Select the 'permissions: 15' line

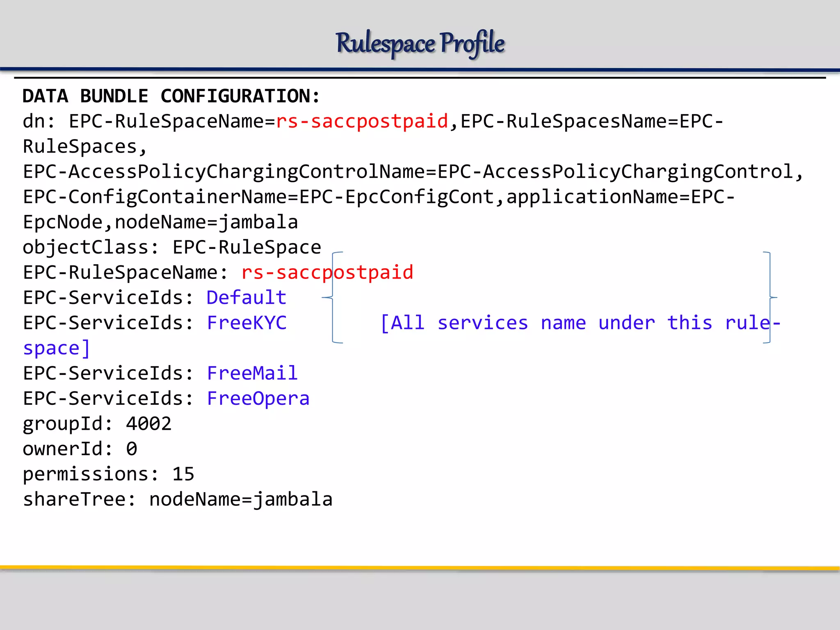coord(109,475)
